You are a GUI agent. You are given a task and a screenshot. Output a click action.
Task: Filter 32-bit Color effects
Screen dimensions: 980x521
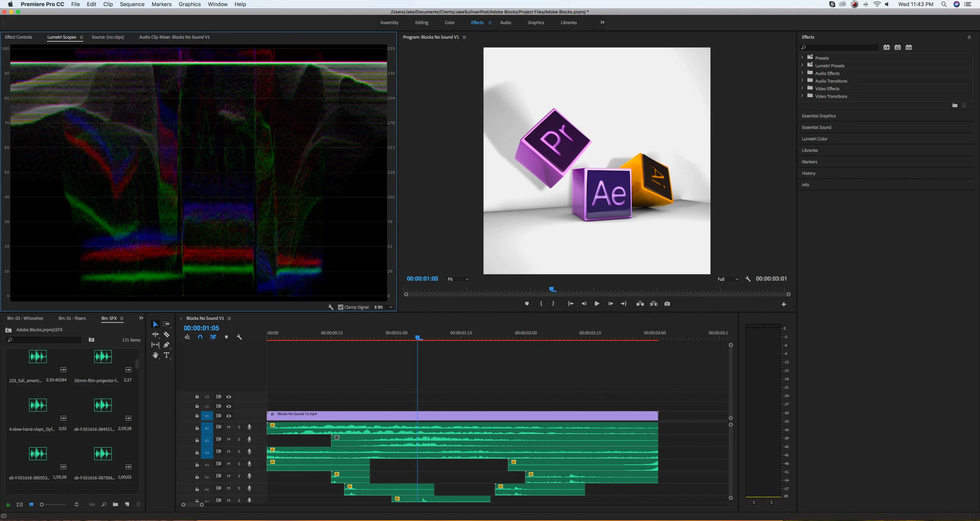[x=898, y=47]
